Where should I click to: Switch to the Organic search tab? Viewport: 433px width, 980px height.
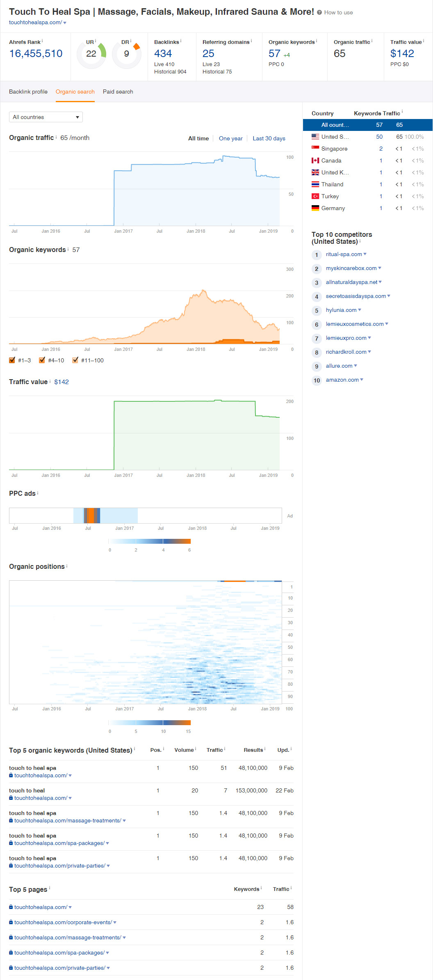point(75,92)
